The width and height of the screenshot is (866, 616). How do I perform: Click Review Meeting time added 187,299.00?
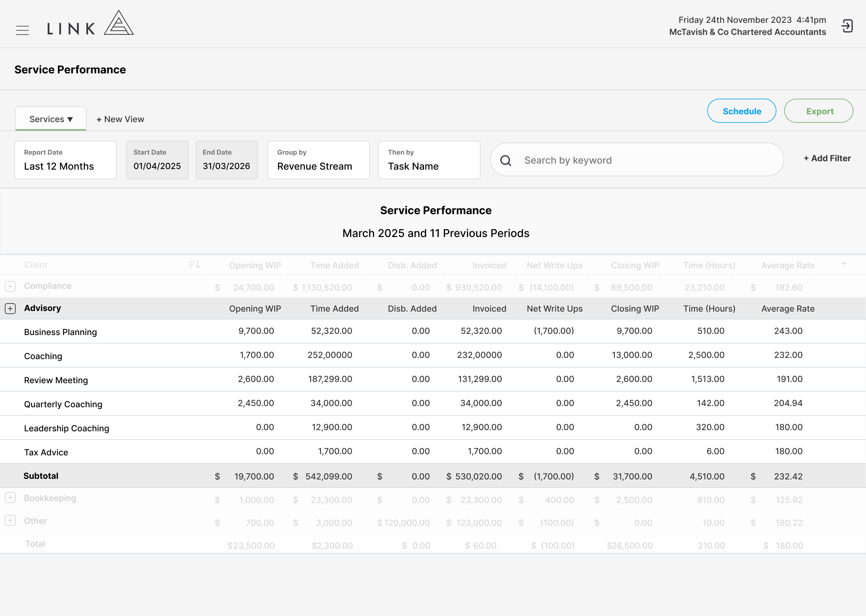[x=330, y=379]
